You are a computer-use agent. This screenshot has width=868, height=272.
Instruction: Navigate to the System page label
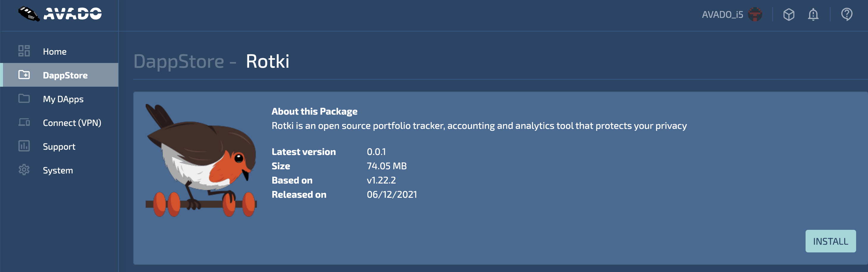(x=58, y=170)
